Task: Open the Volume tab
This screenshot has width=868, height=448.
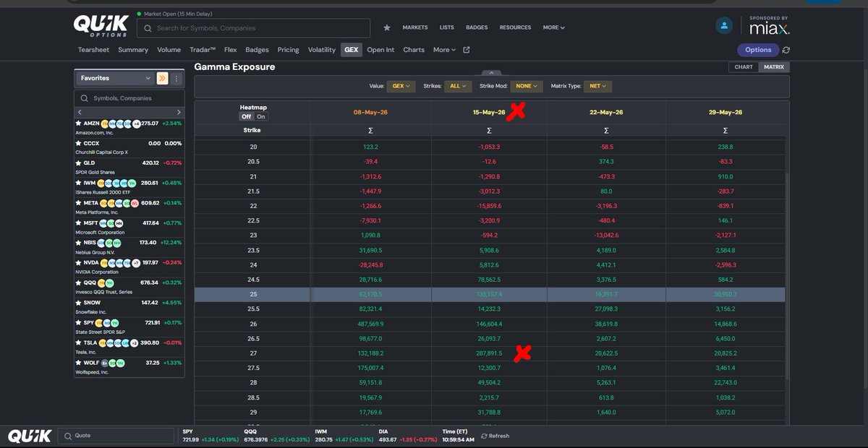Action: click(x=169, y=50)
